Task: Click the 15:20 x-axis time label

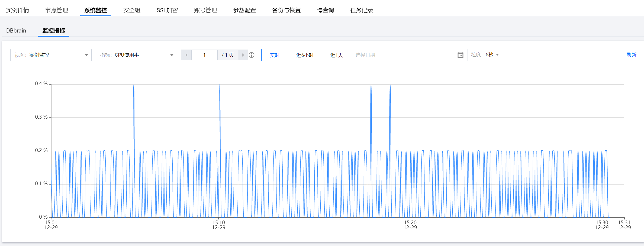Action: pos(410,222)
